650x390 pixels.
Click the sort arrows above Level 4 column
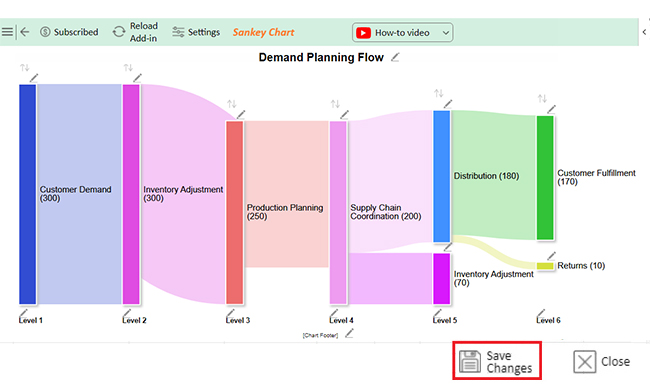(335, 103)
